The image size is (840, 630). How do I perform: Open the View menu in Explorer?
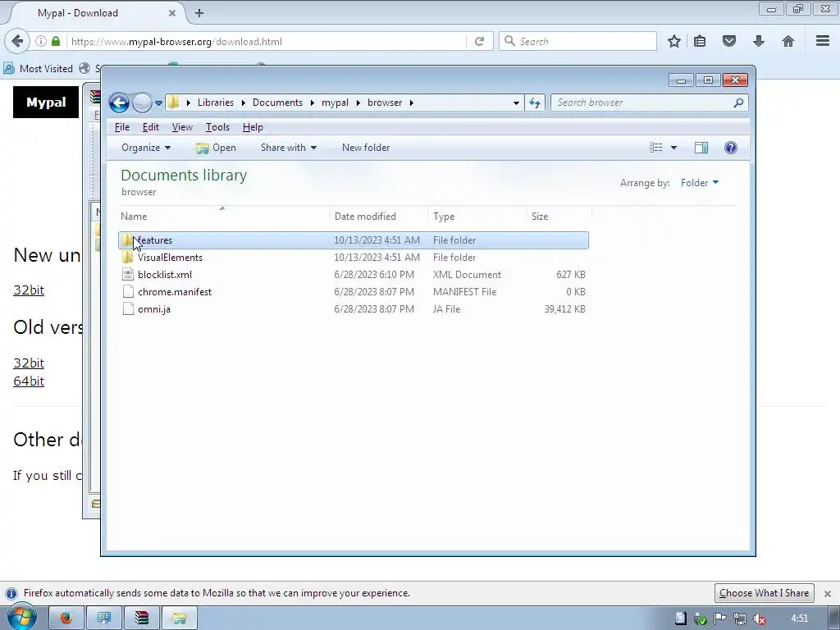(x=182, y=127)
